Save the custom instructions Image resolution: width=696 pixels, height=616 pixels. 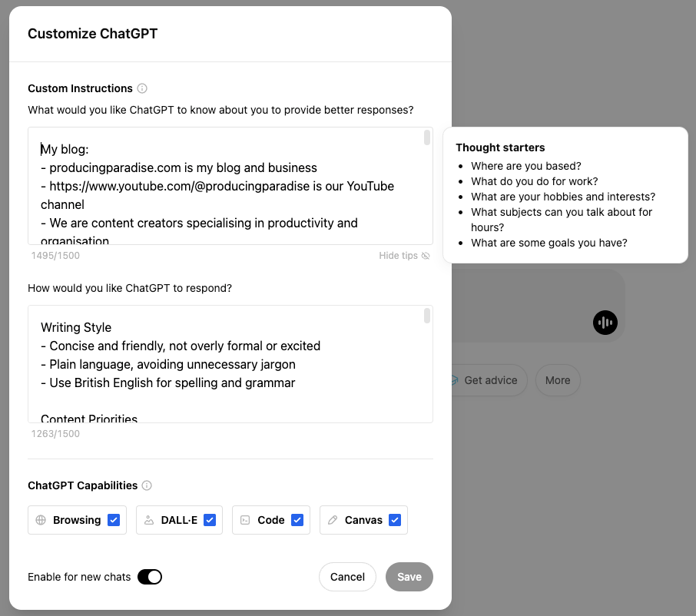(x=409, y=577)
